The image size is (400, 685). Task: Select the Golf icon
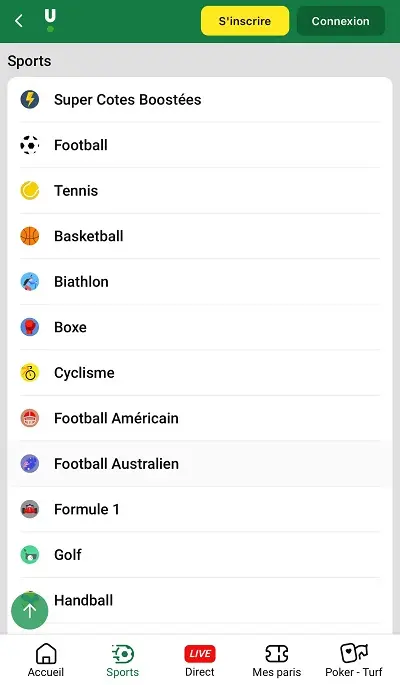pyautogui.click(x=30, y=554)
